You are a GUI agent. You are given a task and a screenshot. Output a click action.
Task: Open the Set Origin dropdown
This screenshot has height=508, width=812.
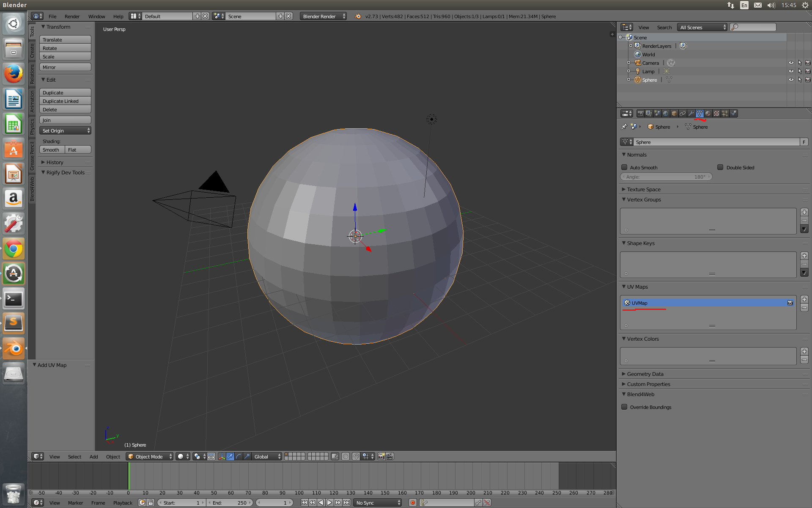[x=66, y=131]
